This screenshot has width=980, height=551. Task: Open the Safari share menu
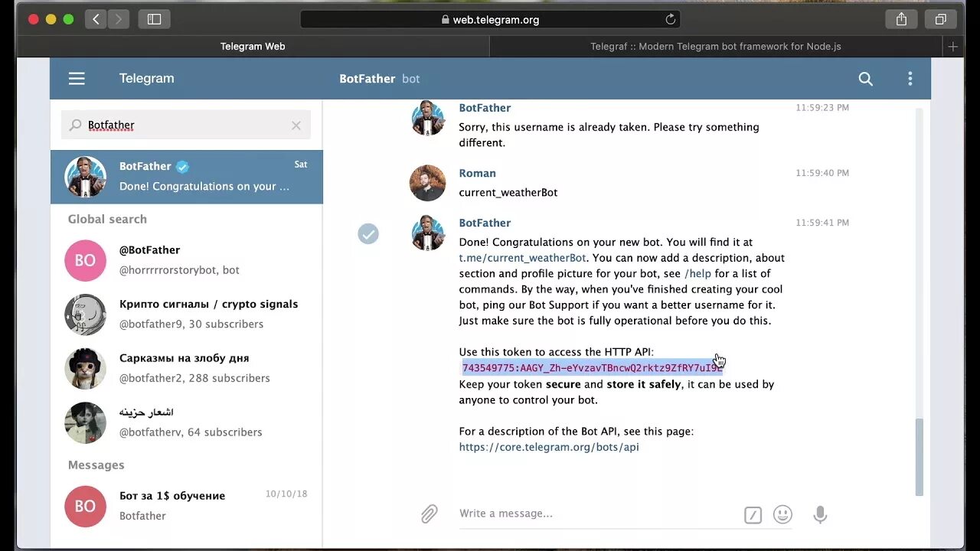click(x=901, y=19)
